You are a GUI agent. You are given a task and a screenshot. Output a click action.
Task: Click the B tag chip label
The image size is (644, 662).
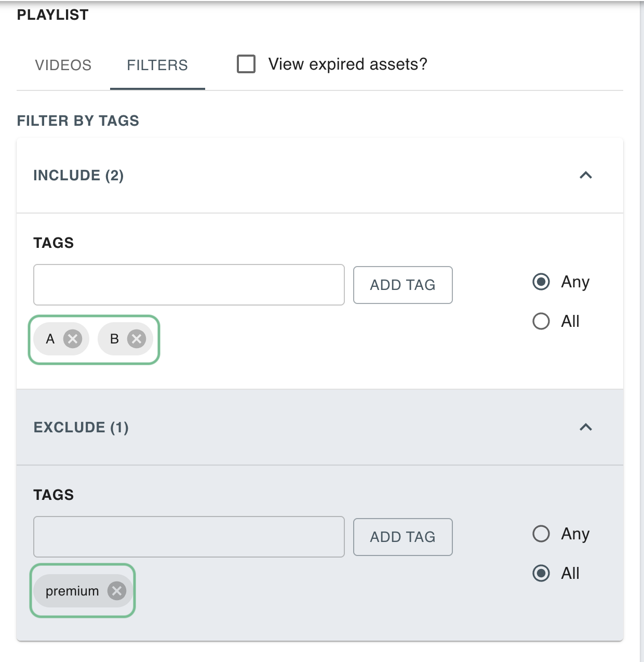click(x=114, y=339)
